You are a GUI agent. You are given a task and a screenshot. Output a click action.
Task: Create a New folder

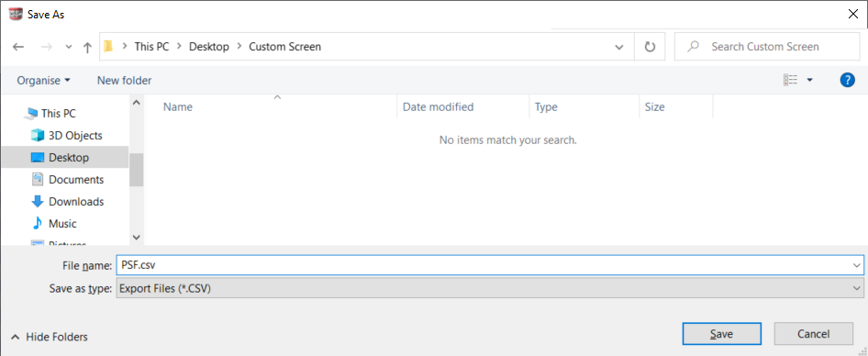pos(124,80)
